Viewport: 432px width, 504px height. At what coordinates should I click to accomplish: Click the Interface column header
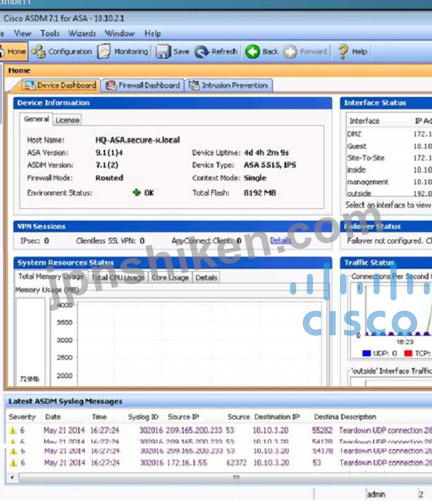pyautogui.click(x=365, y=121)
